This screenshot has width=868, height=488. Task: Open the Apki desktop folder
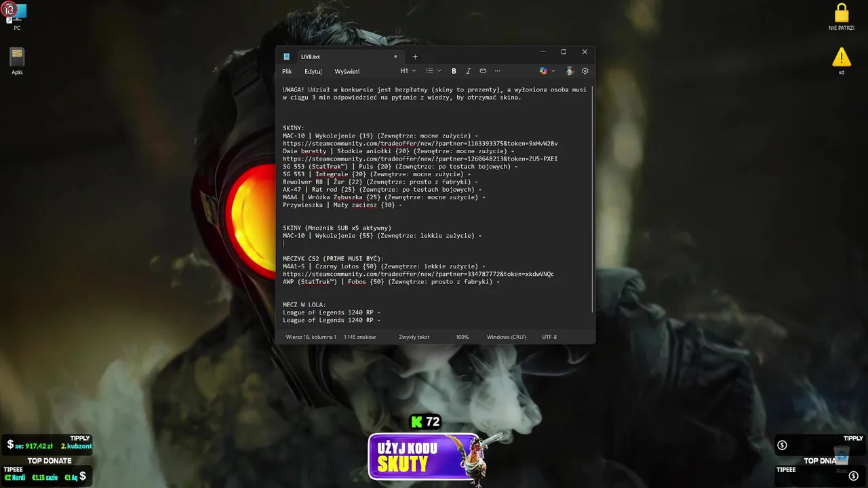(17, 61)
